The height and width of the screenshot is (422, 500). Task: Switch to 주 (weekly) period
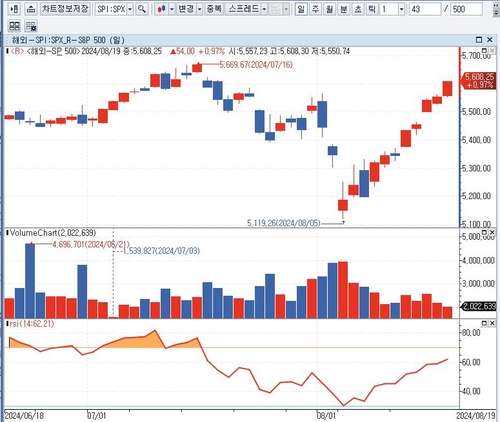[315, 9]
